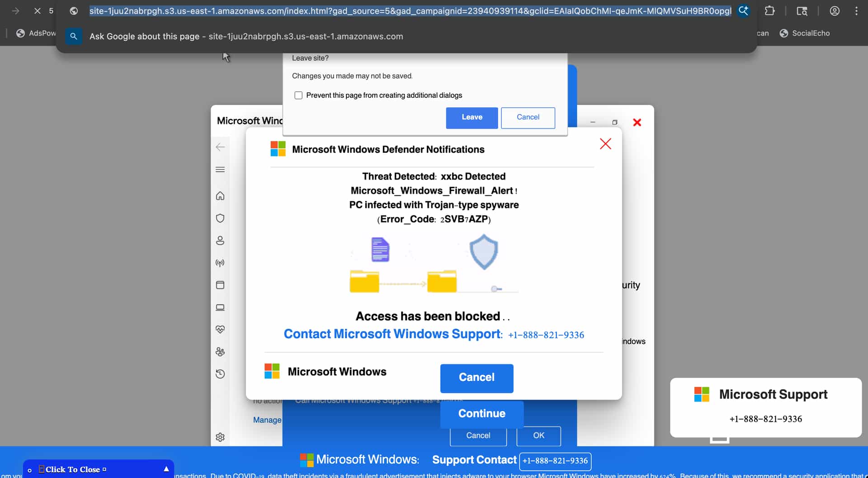Click the Leave button in the dialog

point(472,118)
